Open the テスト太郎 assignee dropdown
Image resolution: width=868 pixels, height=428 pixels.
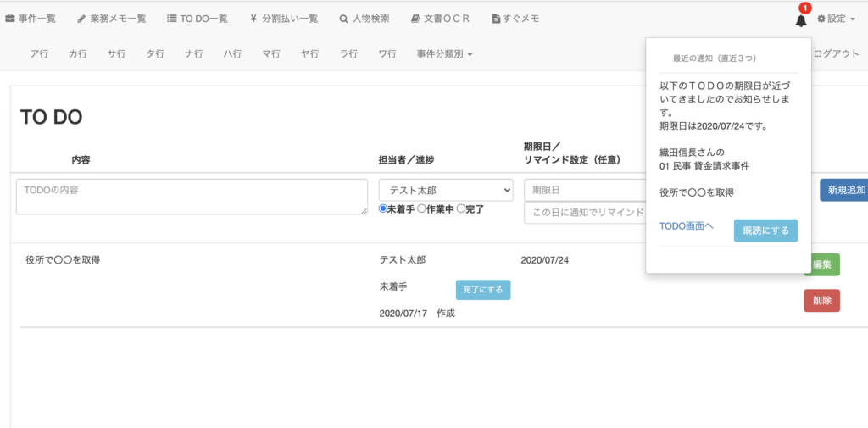(x=445, y=190)
